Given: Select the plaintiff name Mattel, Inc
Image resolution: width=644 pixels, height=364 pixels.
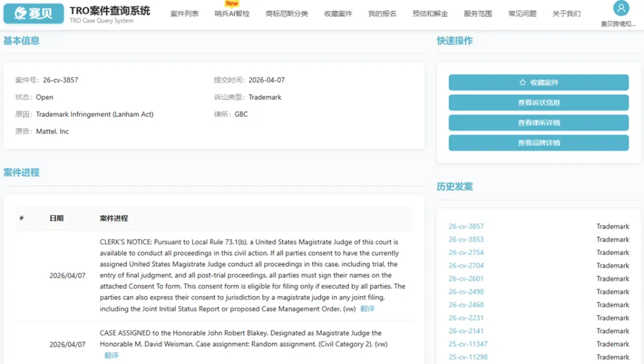Looking at the screenshot, I should click(52, 131).
